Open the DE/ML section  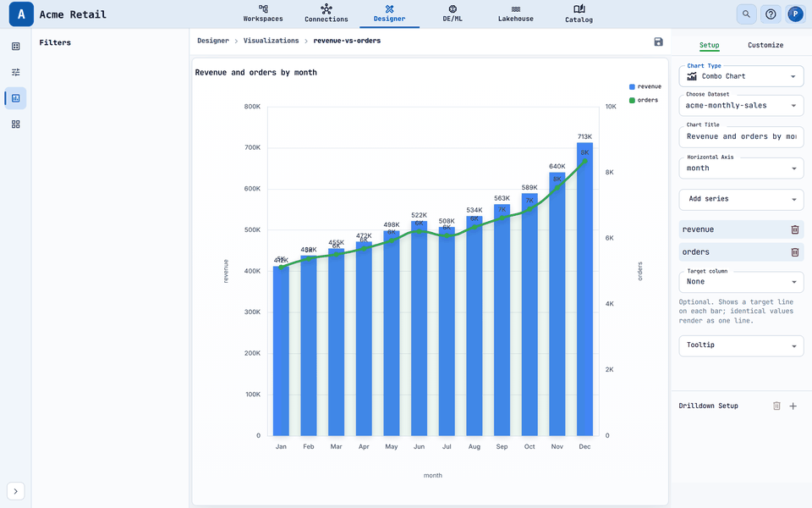[453, 14]
